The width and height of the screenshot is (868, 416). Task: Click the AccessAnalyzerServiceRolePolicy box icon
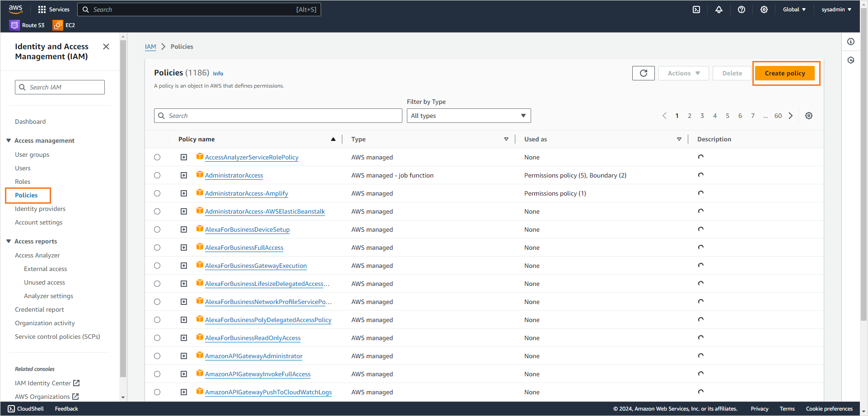point(200,156)
